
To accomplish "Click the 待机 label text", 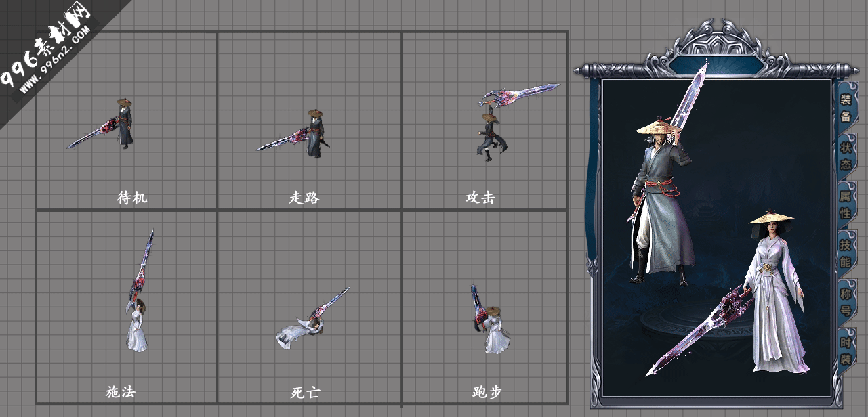I will coord(131,198).
